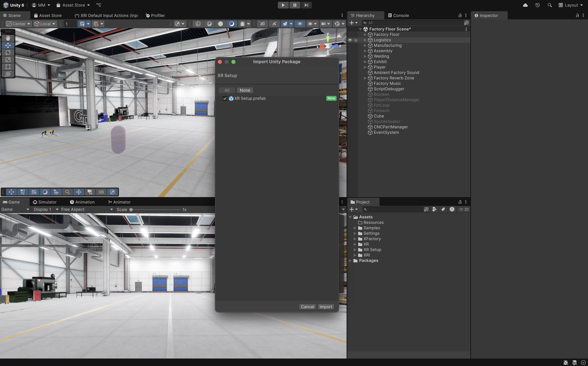Click the top-bar Search magnifier icon

click(549, 5)
